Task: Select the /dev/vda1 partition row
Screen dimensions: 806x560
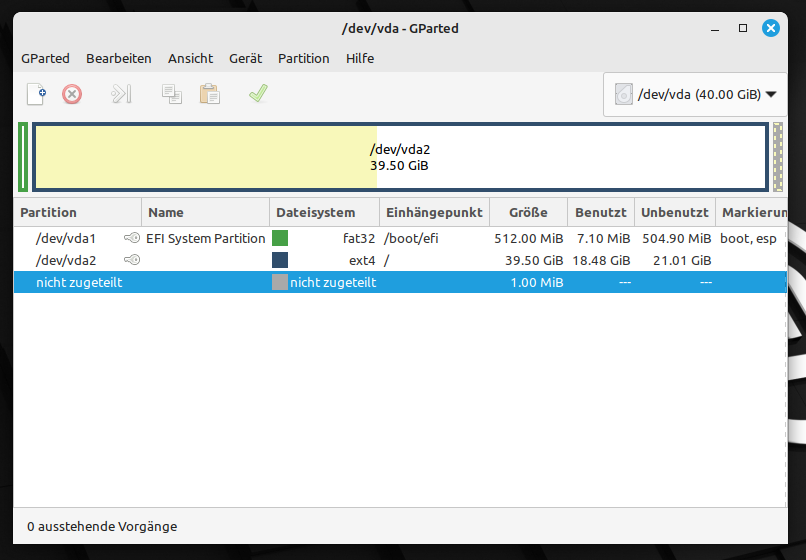Action: pyautogui.click(x=400, y=238)
